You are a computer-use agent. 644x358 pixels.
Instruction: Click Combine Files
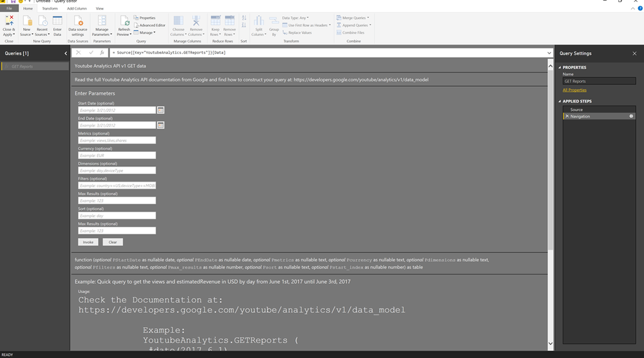[350, 33]
